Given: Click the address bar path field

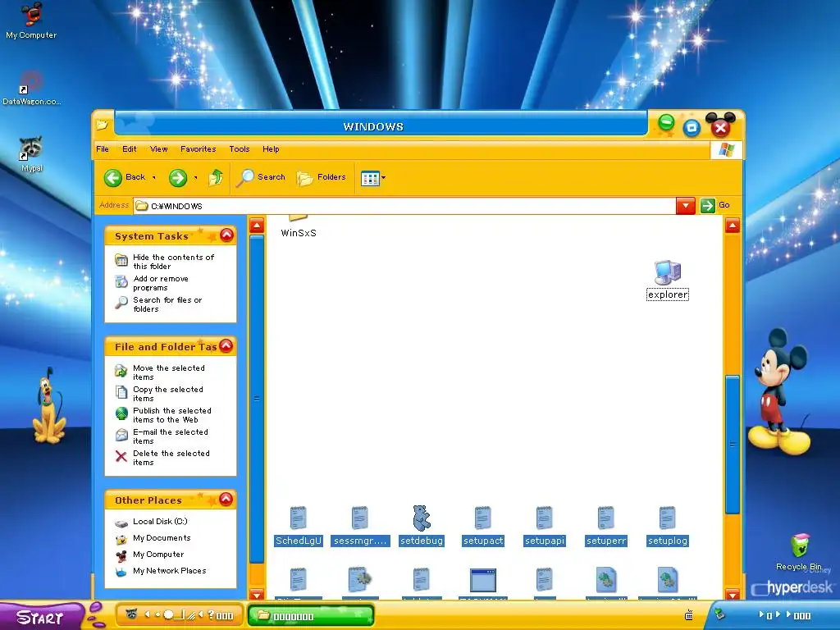Looking at the screenshot, I should click(x=404, y=206).
